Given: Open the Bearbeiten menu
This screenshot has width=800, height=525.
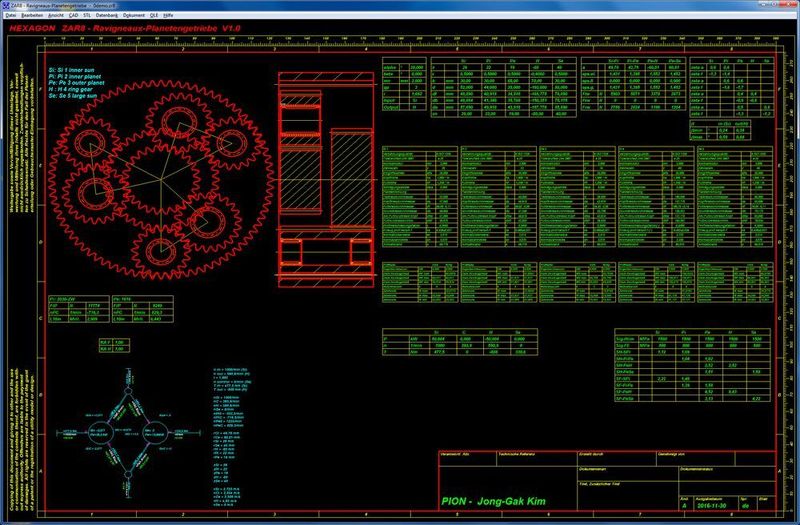Looking at the screenshot, I should [32, 16].
